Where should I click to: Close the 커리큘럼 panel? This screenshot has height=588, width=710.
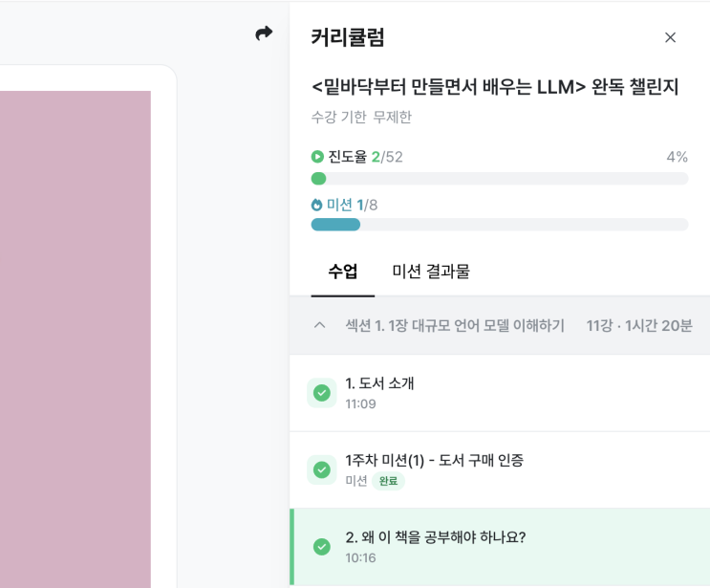[670, 37]
